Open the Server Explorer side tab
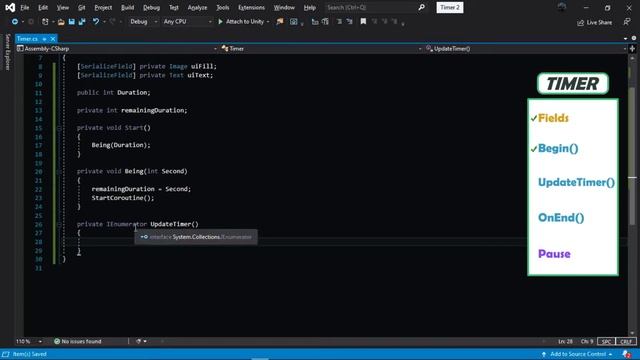Image resolution: width=640 pixels, height=360 pixels. [x=7, y=52]
